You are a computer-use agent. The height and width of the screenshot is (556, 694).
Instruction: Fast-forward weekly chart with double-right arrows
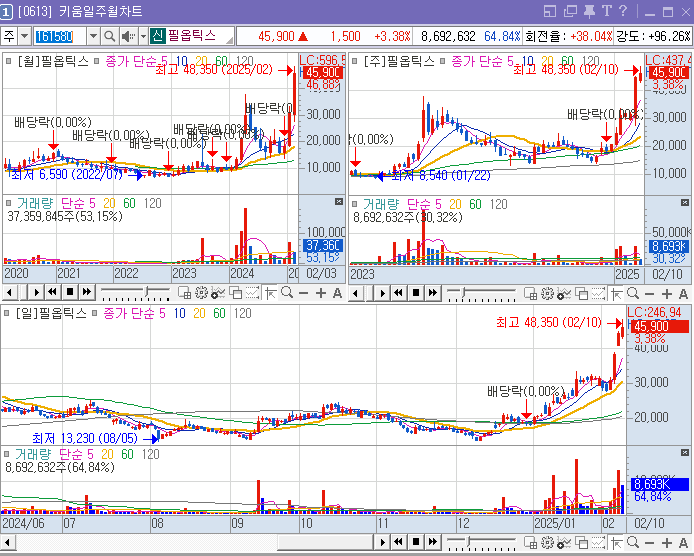coord(433,293)
